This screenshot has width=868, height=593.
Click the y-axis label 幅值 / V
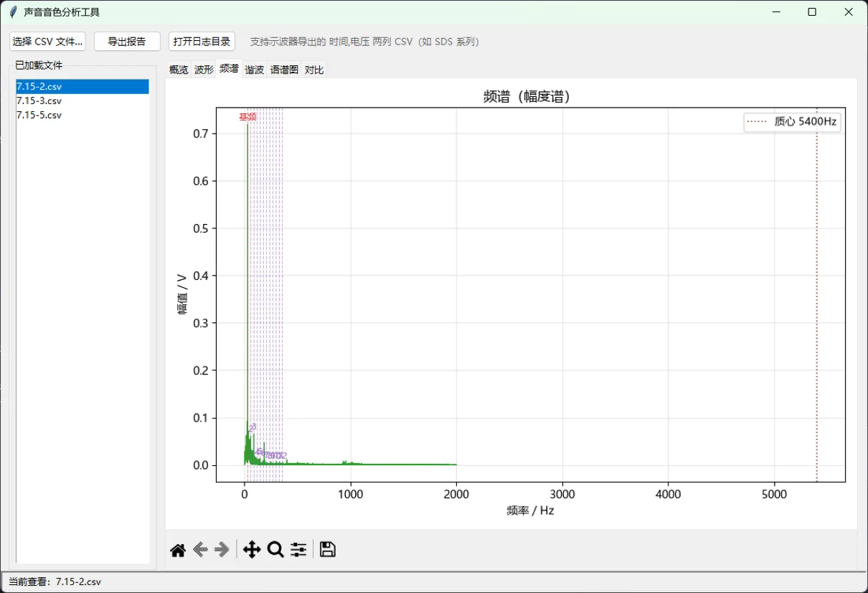tap(182, 294)
